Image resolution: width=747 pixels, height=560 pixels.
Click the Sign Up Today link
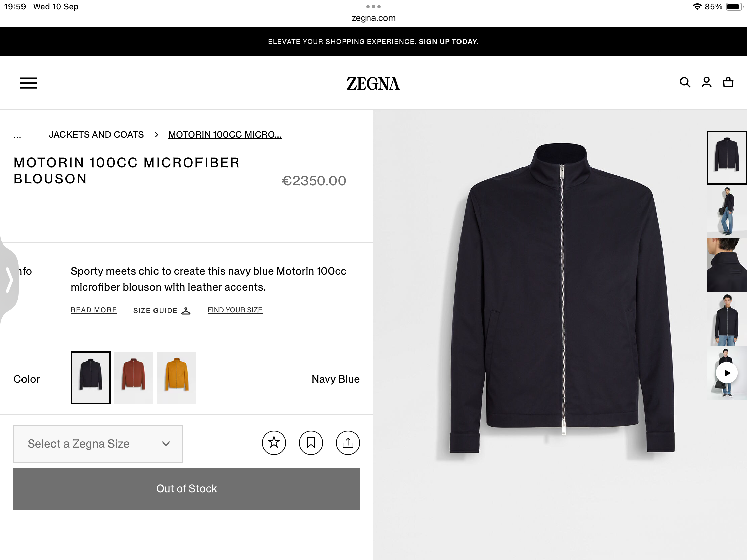point(448,41)
